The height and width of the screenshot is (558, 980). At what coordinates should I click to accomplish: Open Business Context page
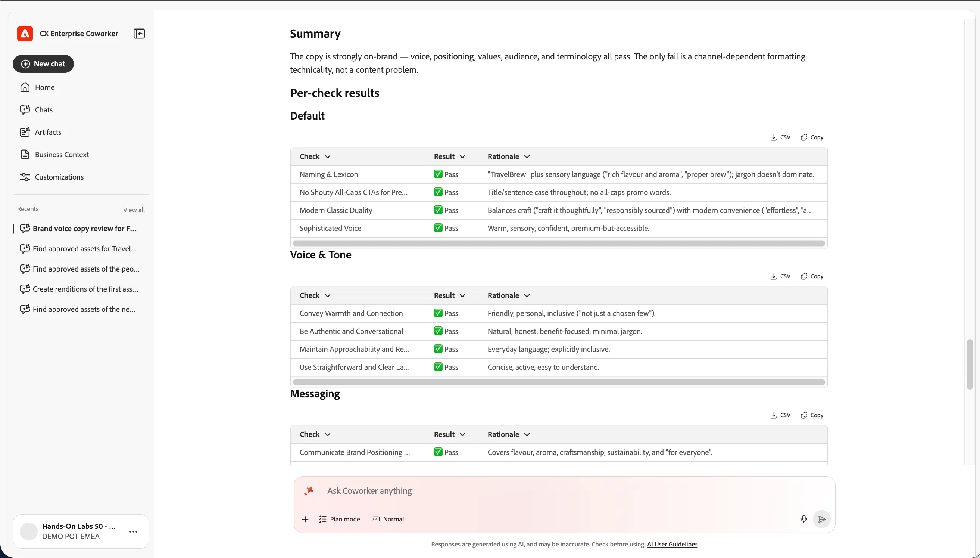click(x=54, y=155)
